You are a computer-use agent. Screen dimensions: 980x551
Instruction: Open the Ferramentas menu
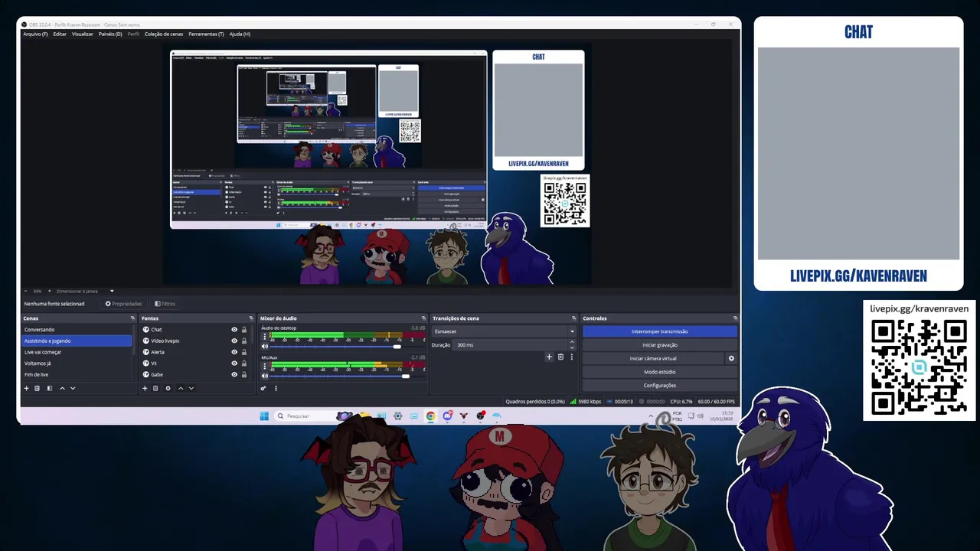tap(207, 34)
